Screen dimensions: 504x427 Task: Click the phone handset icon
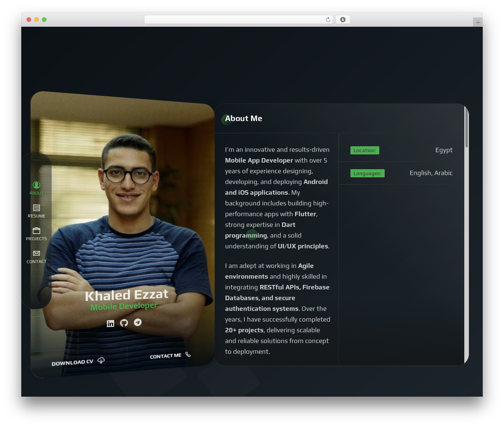pyautogui.click(x=188, y=355)
